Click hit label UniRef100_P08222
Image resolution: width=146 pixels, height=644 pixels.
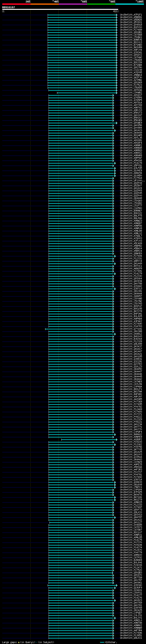tap(131, 417)
